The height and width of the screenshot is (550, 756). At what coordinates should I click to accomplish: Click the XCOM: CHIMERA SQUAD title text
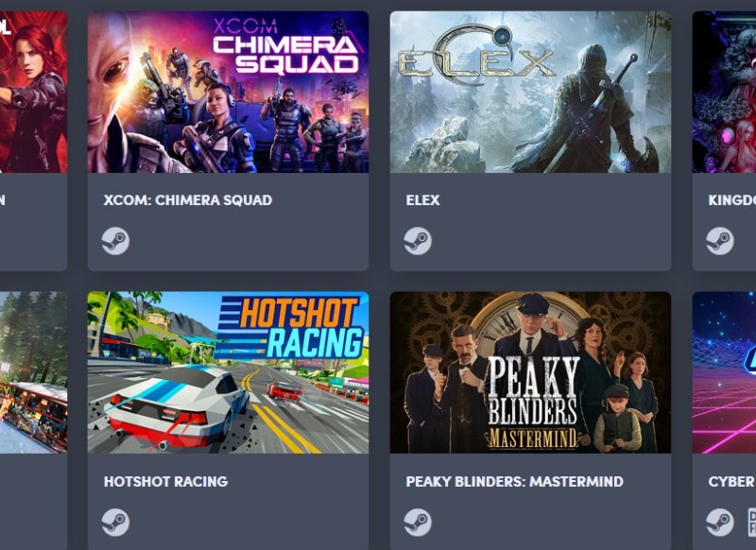point(187,200)
